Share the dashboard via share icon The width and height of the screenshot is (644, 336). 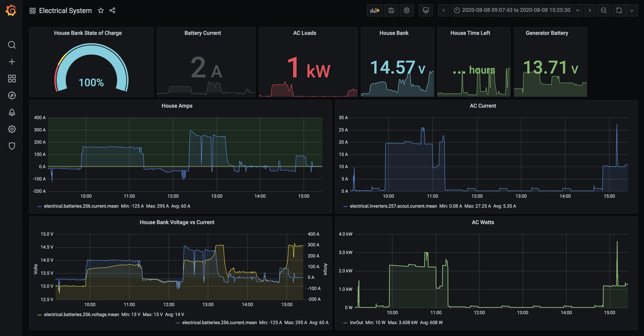pyautogui.click(x=112, y=11)
